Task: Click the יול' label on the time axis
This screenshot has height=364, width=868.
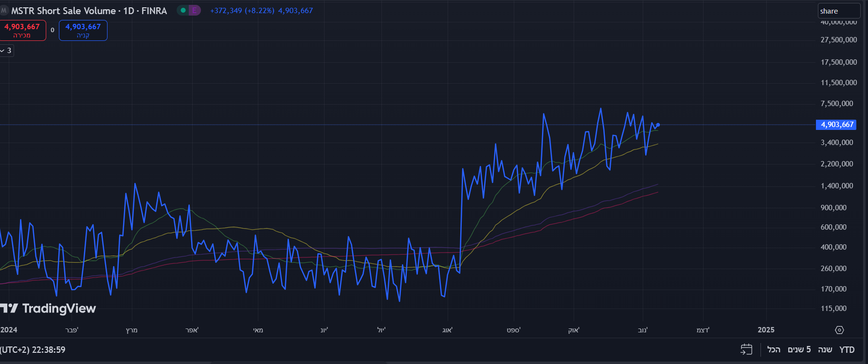Action: tap(381, 330)
